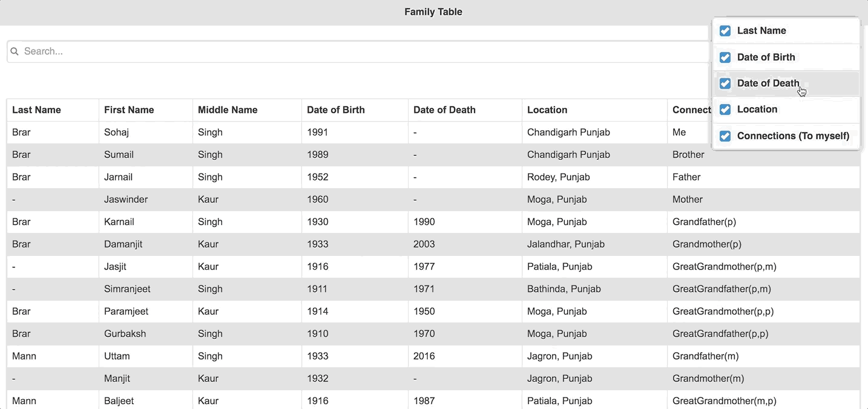The height and width of the screenshot is (409, 868).
Task: Toggle the Date of Death checkbox
Action: tap(725, 83)
